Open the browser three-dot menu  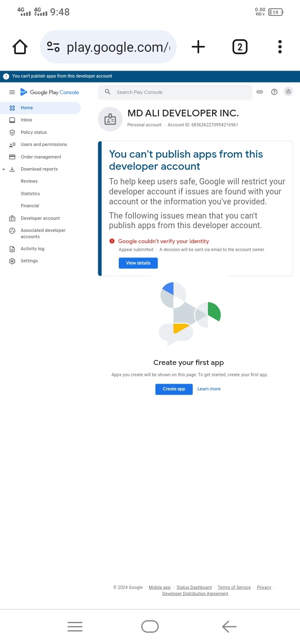pyautogui.click(x=280, y=47)
